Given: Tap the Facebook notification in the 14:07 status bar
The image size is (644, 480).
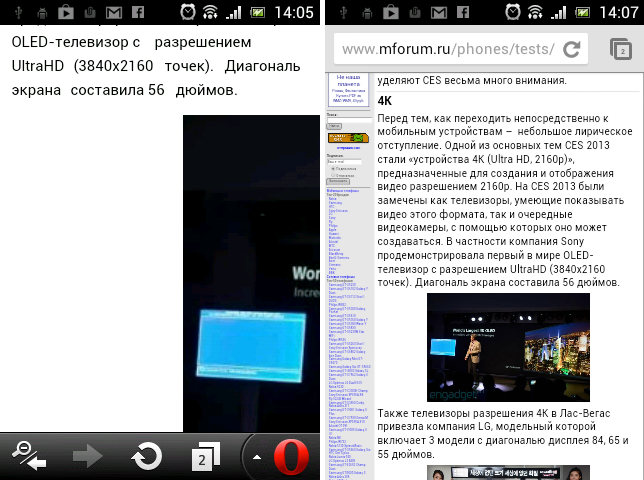Looking at the screenshot, I should (463, 12).
